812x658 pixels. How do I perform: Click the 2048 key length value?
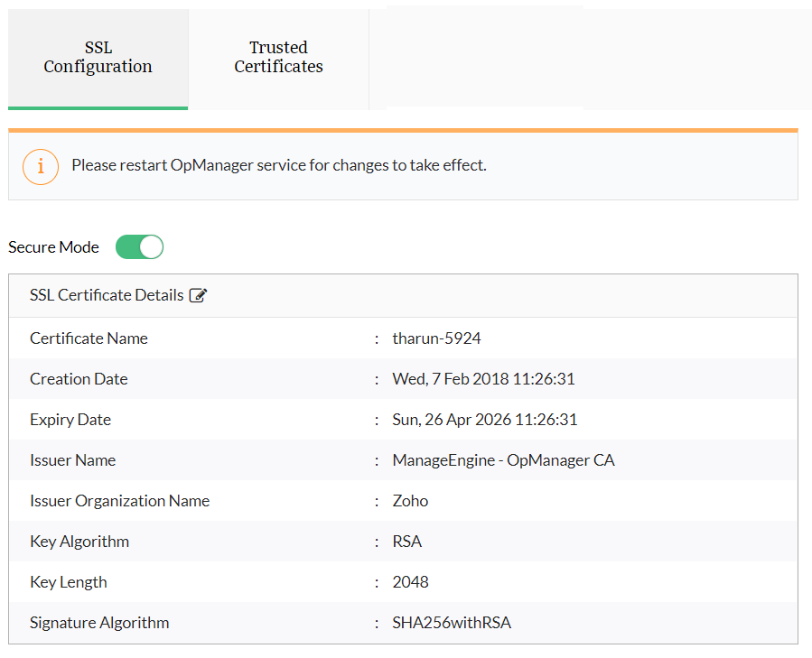[410, 582]
